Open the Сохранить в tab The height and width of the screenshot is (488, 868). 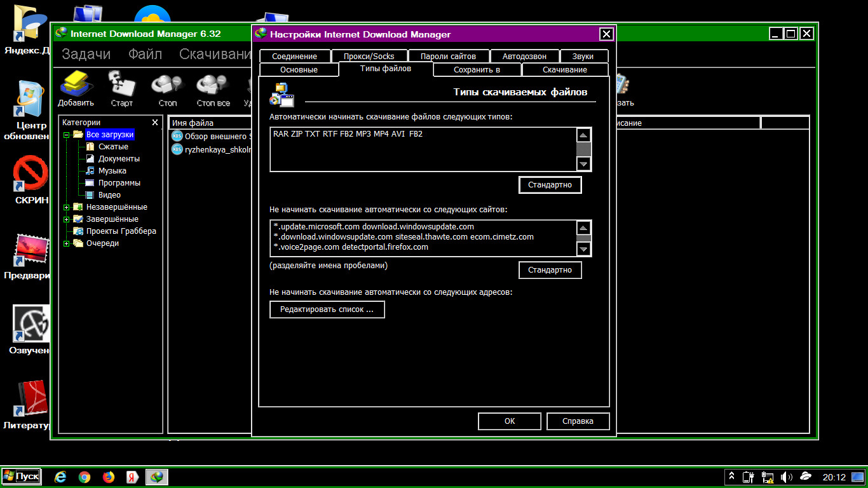(x=477, y=69)
